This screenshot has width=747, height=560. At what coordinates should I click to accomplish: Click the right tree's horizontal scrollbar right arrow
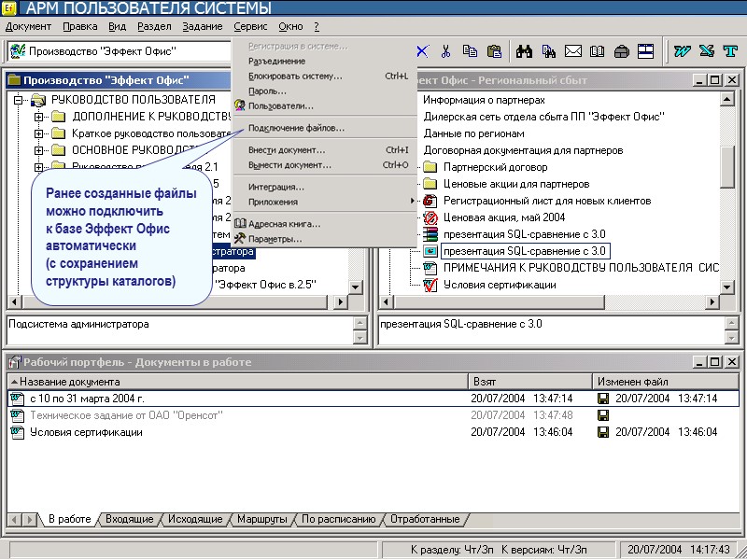(712, 301)
